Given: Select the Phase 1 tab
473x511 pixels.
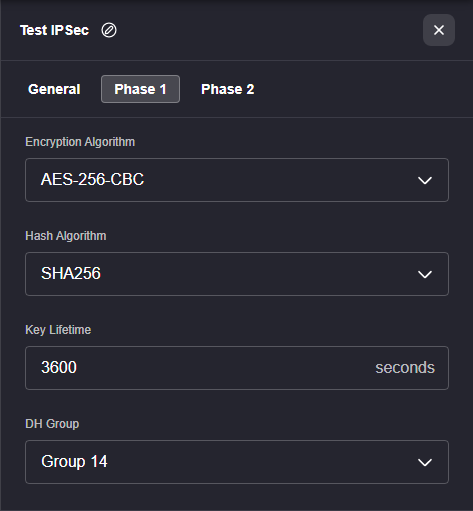Looking at the screenshot, I should [140, 89].
